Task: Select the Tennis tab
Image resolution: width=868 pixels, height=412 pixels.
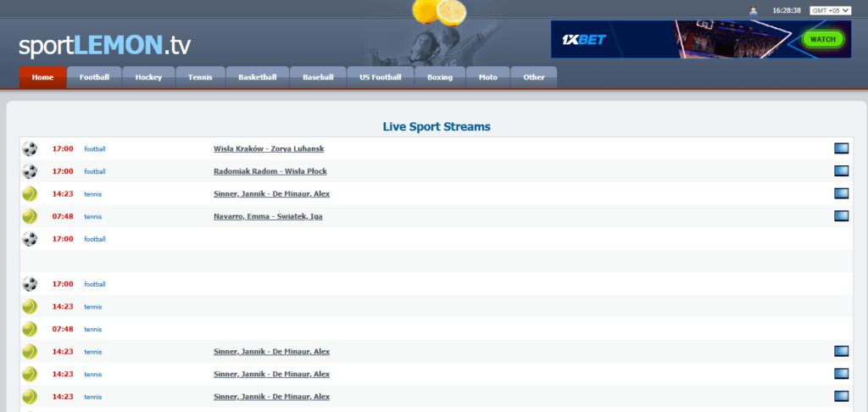Action: coord(200,77)
